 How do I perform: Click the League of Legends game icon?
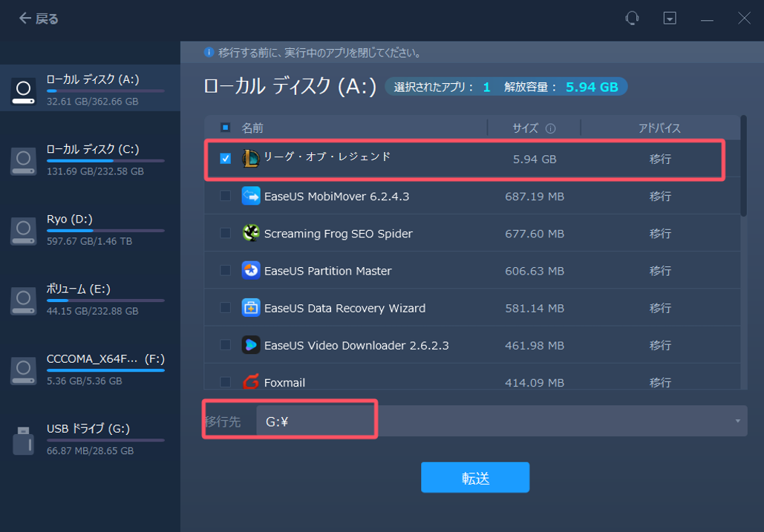[x=250, y=158]
